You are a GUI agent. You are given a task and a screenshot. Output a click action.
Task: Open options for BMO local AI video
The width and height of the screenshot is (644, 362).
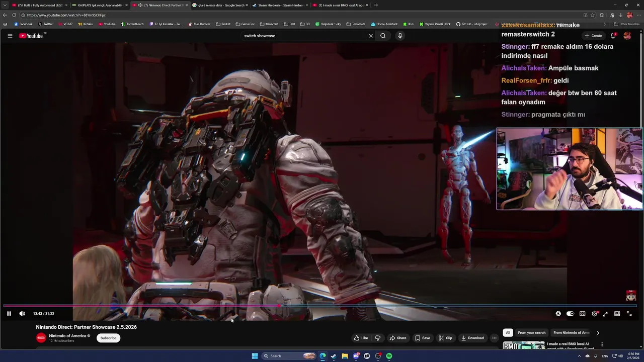point(602,345)
